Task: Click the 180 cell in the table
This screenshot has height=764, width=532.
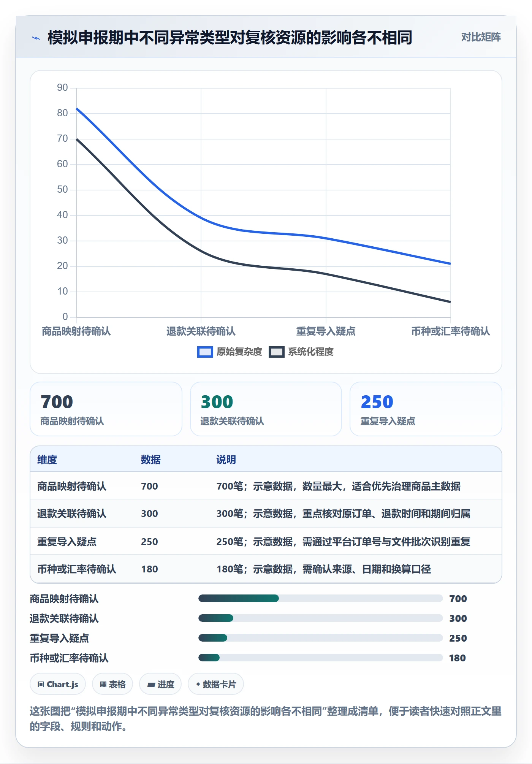Action: 149,569
